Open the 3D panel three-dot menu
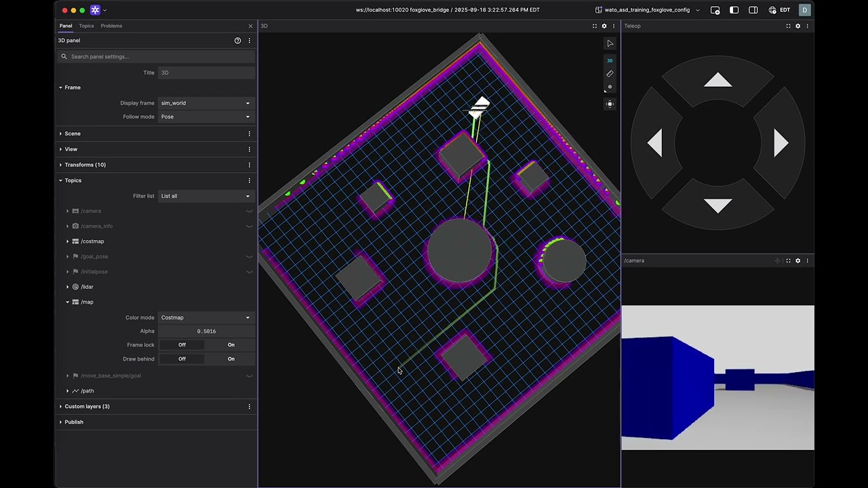This screenshot has width=868, height=488. click(x=613, y=26)
